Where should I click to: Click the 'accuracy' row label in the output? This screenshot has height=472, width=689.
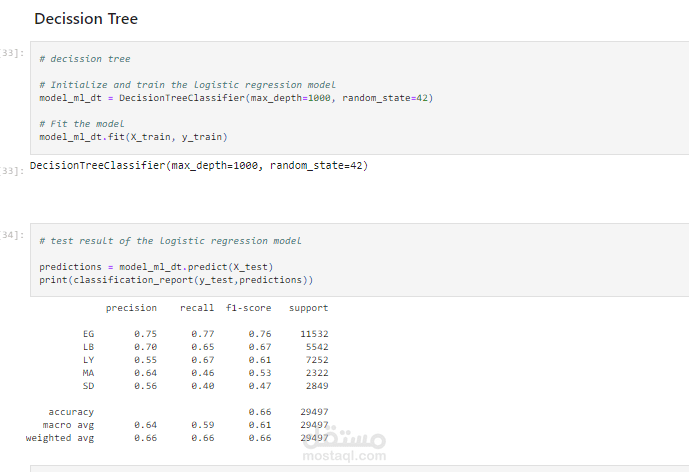(x=71, y=412)
